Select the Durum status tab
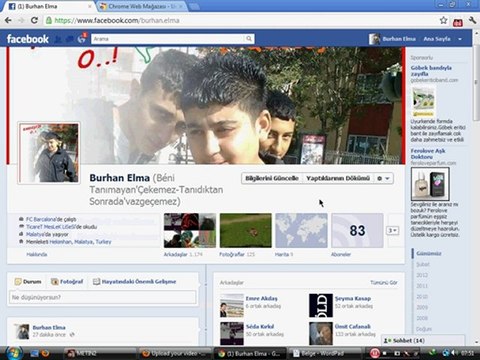 [28, 282]
